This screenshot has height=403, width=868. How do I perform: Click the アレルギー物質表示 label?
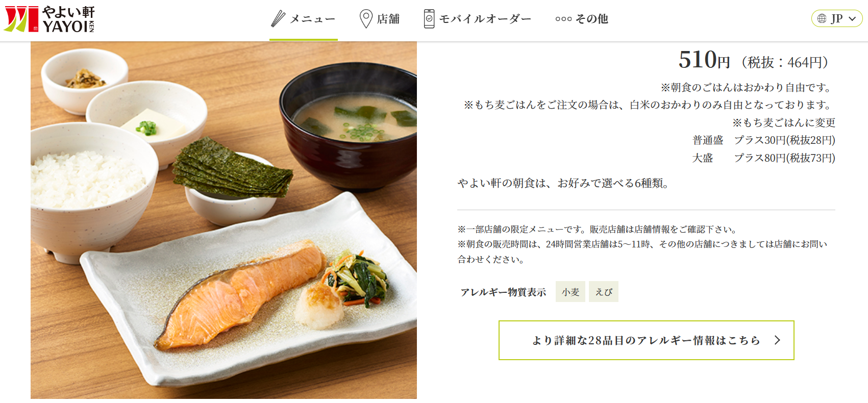[503, 292]
